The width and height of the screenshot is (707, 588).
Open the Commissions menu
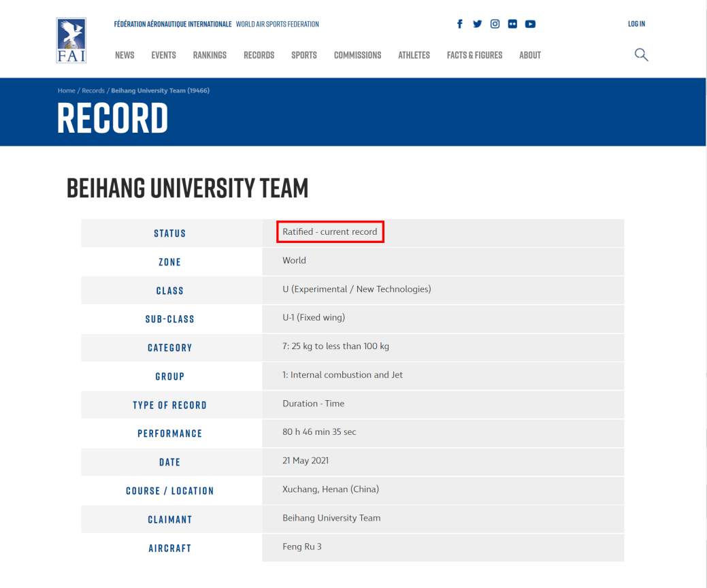coord(357,55)
